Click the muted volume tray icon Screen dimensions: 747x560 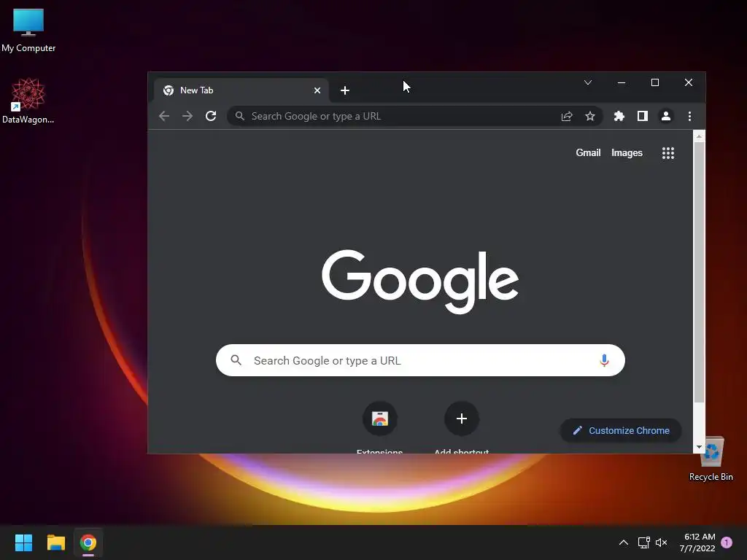[661, 542]
